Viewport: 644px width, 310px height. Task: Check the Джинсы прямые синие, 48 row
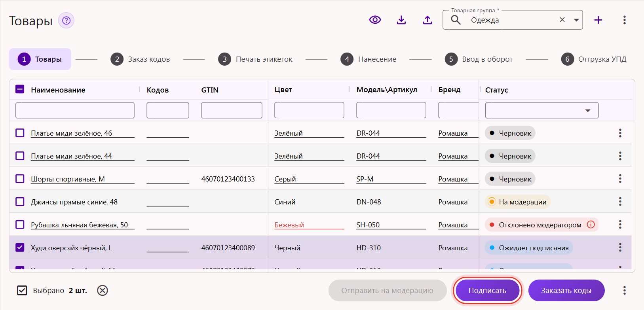[20, 202]
